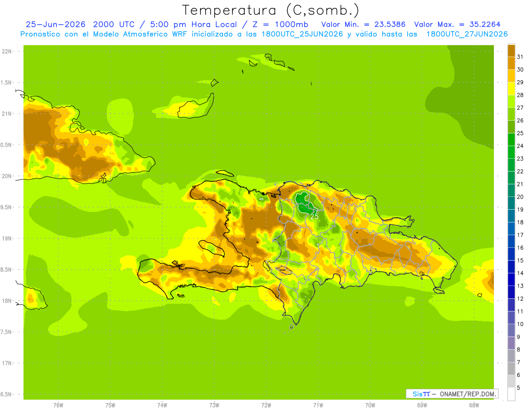
Task: Click the "68W" longitude axis label
Action: pos(474,405)
